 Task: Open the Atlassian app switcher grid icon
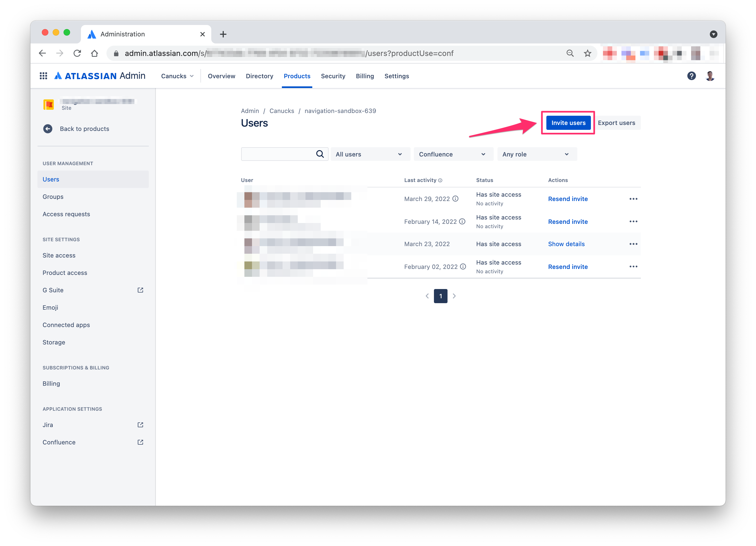(x=43, y=76)
